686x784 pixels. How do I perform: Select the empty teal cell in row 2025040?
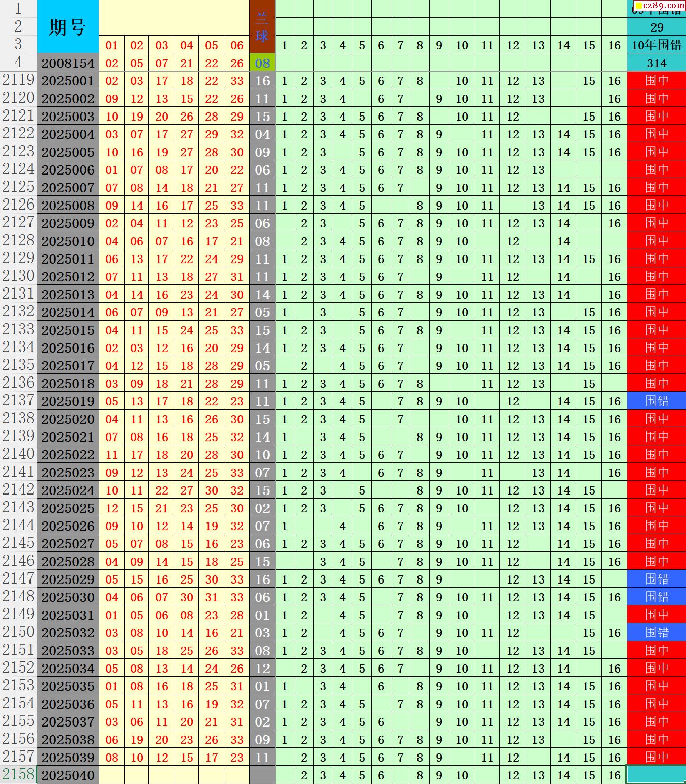656,775
